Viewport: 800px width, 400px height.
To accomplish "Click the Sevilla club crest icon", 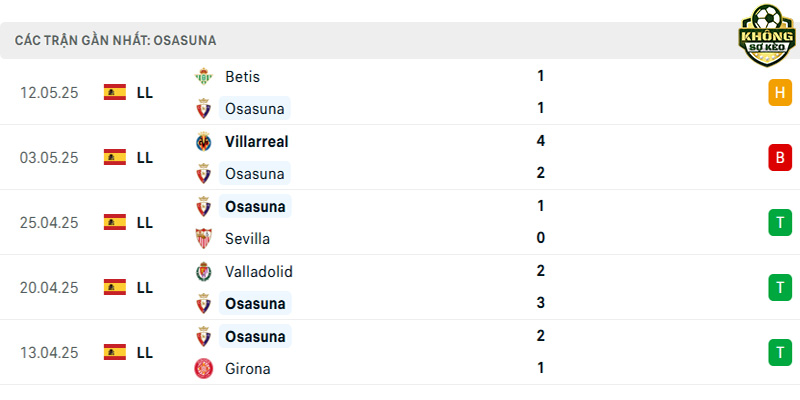I will pyautogui.click(x=204, y=238).
